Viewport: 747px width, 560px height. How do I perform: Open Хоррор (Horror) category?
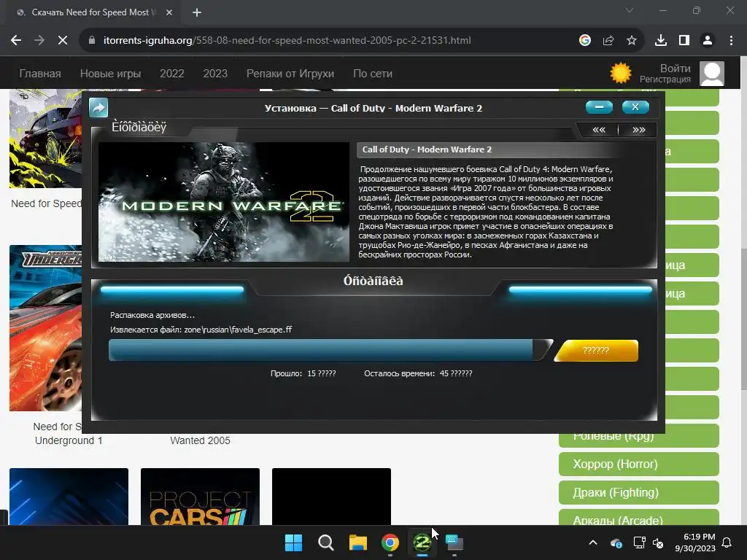(638, 464)
